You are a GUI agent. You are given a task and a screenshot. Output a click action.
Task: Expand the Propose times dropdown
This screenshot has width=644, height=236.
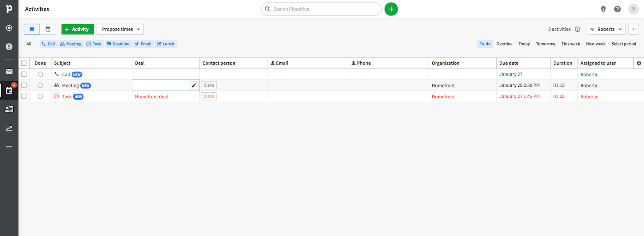pyautogui.click(x=120, y=29)
